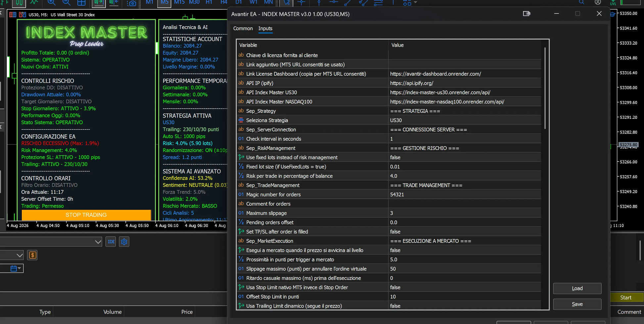The height and width of the screenshot is (324, 644).
Task: Edit 'Offset Stop Limit in punti' value 10
Action: 465,297
